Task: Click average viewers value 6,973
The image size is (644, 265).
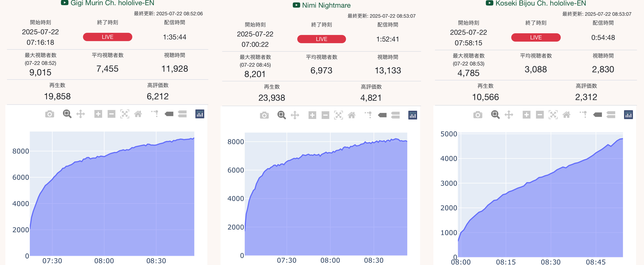Action: pyautogui.click(x=321, y=70)
